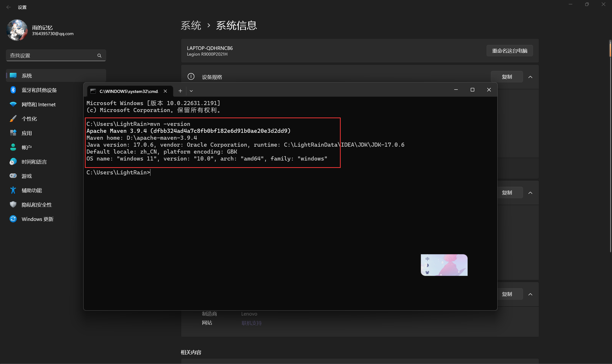The width and height of the screenshot is (612, 364).
Task: Open Windows 更新 settings
Action: [x=37, y=219]
